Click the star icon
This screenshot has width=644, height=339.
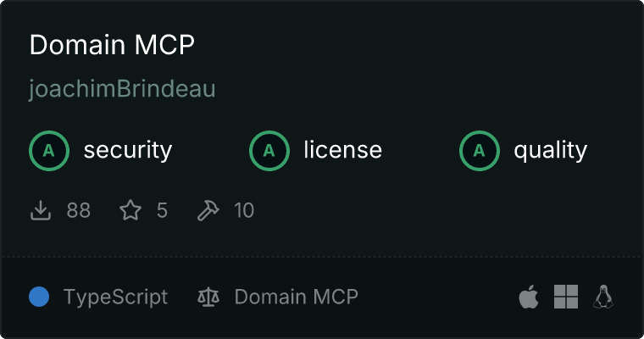(x=130, y=210)
